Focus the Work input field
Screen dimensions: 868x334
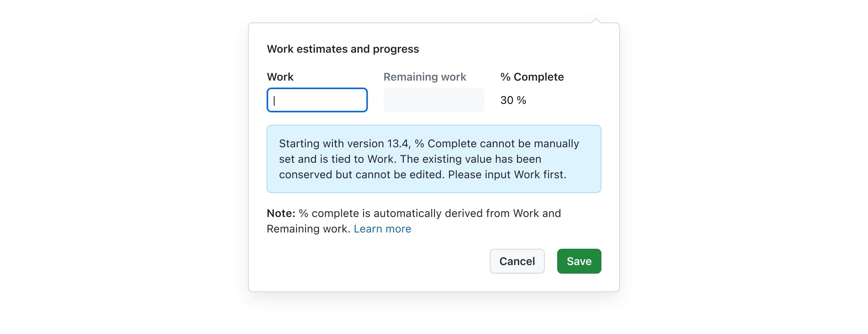(x=317, y=100)
